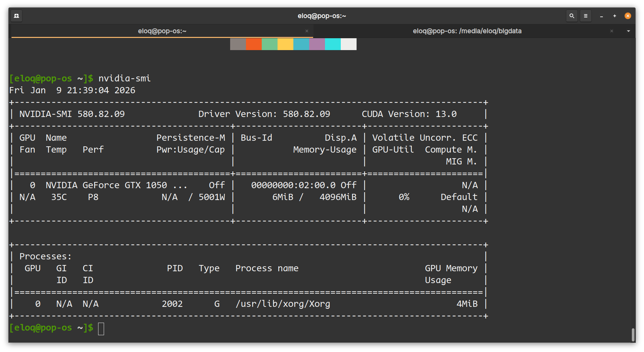Maximize the terminal window
The image size is (644, 352).
click(x=615, y=16)
